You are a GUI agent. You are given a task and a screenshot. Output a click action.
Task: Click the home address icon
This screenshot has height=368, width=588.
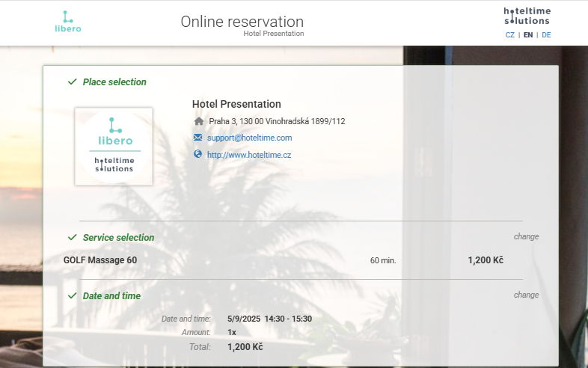[x=198, y=121]
